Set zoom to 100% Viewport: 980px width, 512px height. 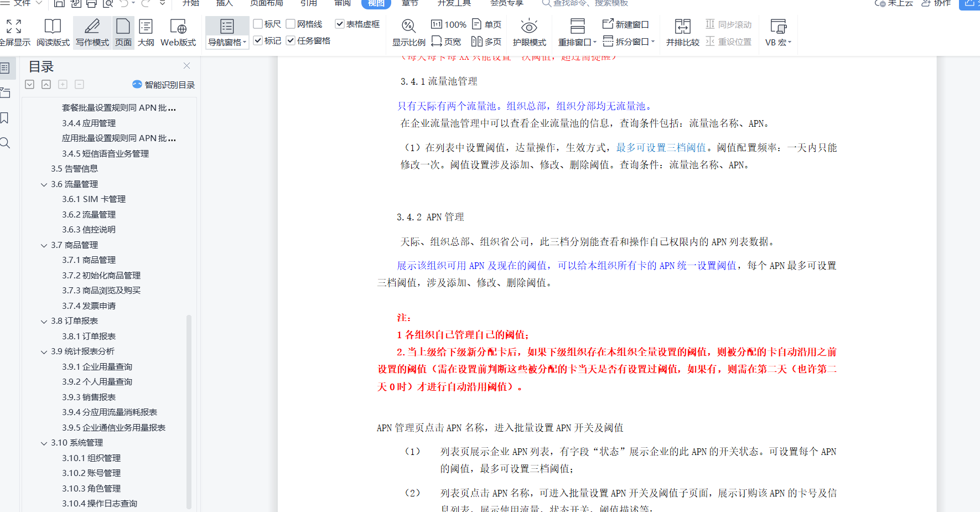pyautogui.click(x=449, y=24)
